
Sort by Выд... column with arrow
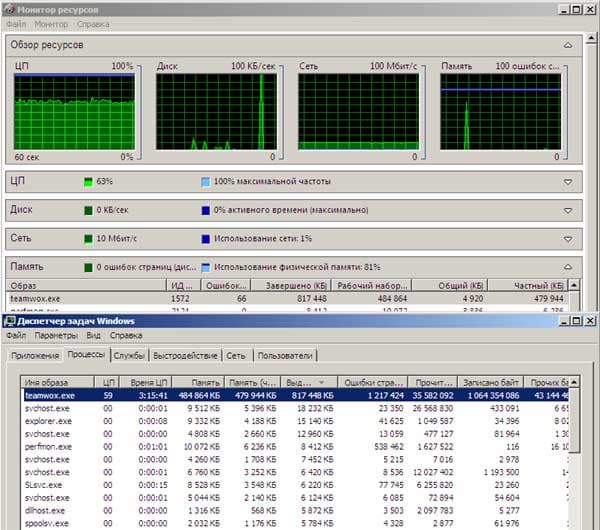[x=309, y=382]
